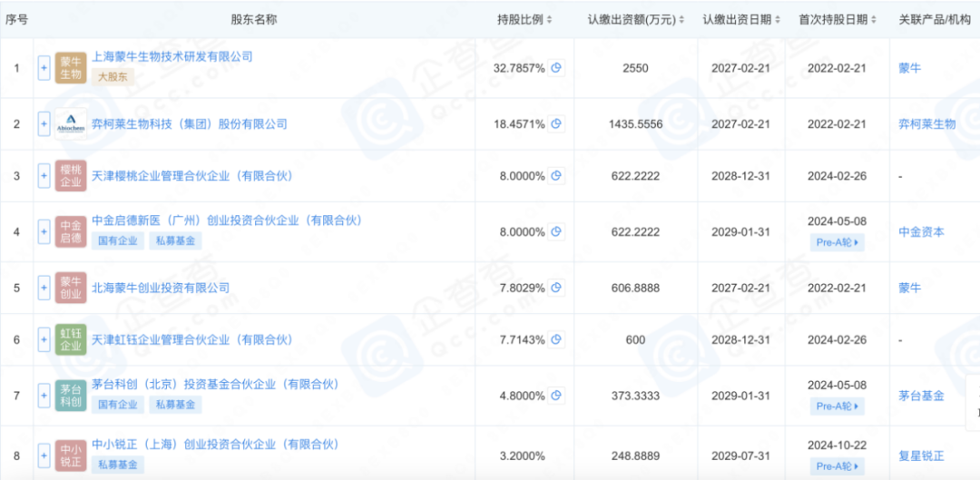Open 中金资本 related institution link
Image resolution: width=980 pixels, height=480 pixels.
[921, 232]
